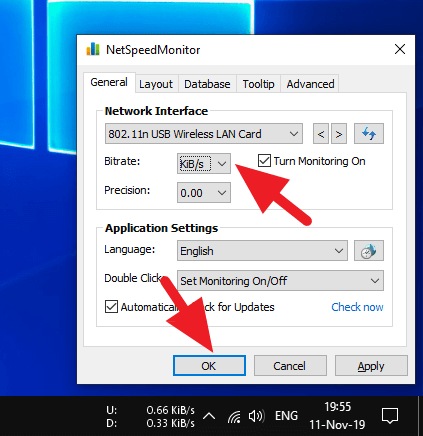Screen dimensions: 423x436
Task: Click the download speed 0.33 KiB/s readout
Action: coord(170,423)
